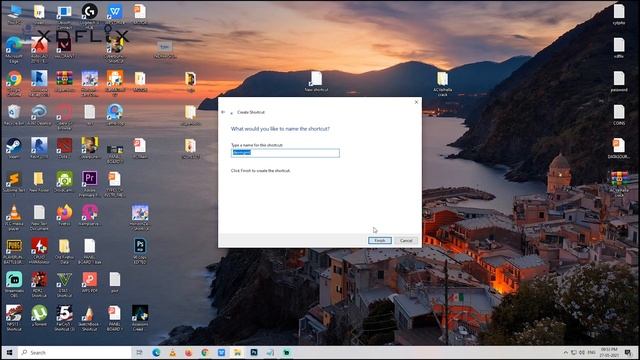This screenshot has height=360, width=640.
Task: Open Microsoft Edge from the taskbar
Action: click(x=156, y=352)
